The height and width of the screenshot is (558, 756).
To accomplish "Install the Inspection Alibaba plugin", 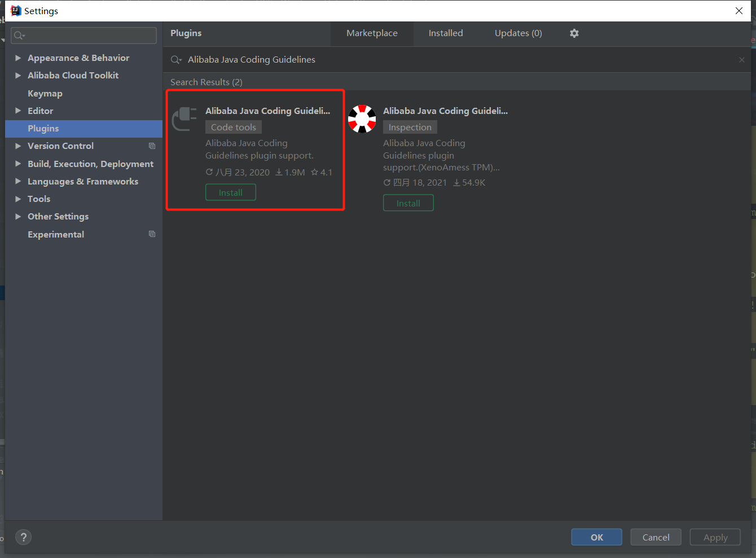I will point(408,203).
